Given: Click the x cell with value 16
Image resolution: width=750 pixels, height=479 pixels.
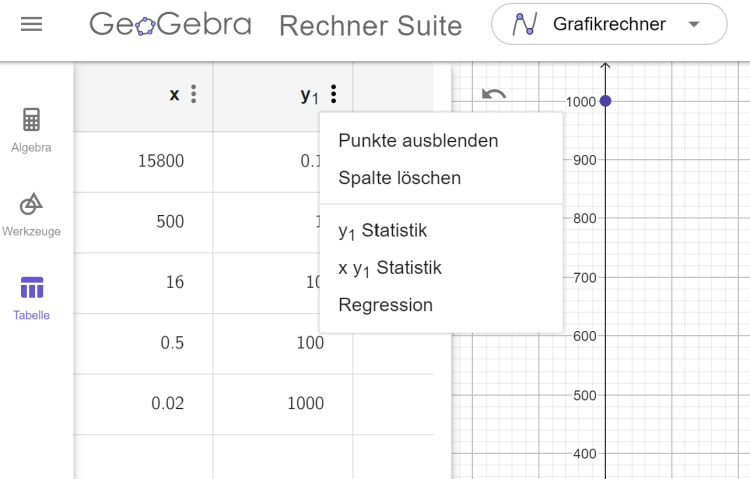Looking at the screenshot, I should 143,283.
